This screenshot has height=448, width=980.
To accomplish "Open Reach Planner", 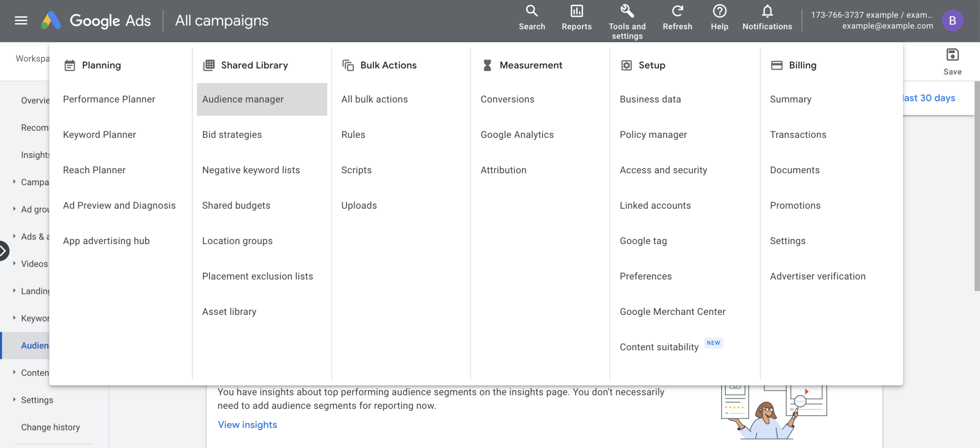I will [x=94, y=170].
